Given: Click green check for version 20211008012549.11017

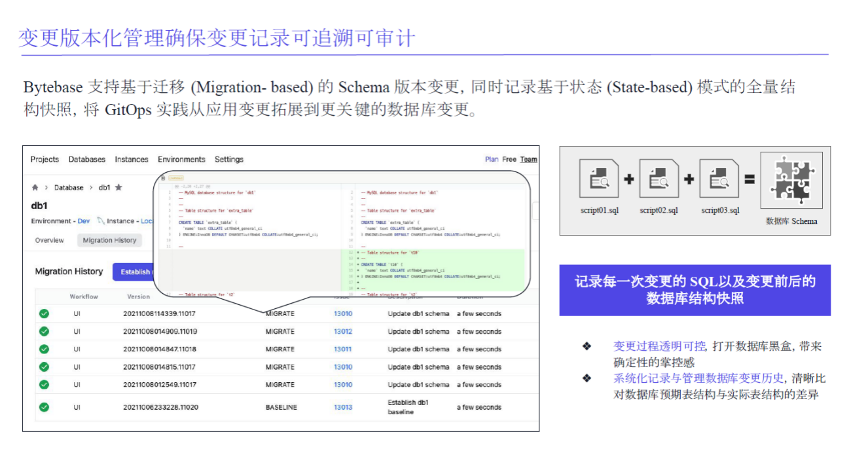Looking at the screenshot, I should (x=44, y=384).
